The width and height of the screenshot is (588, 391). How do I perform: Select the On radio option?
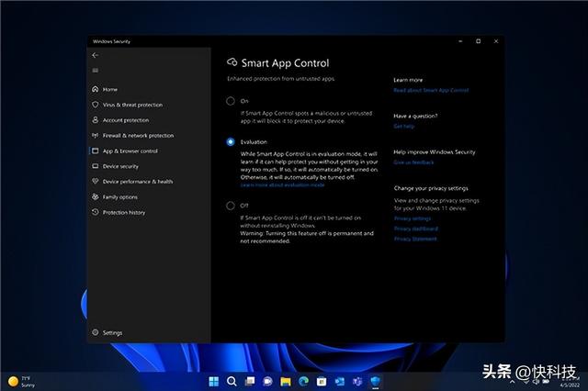click(x=231, y=101)
